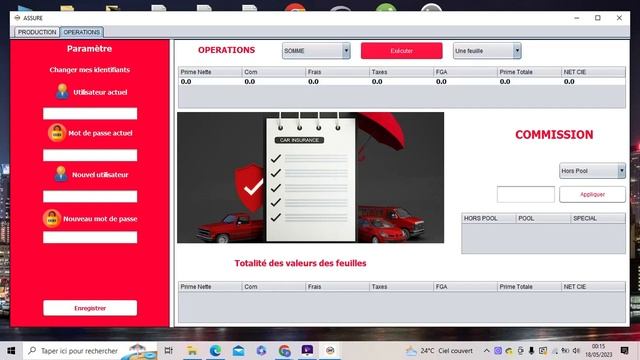Viewport: 640px width, 360px height.
Task: Click the car insurance banner image
Action: (x=311, y=178)
